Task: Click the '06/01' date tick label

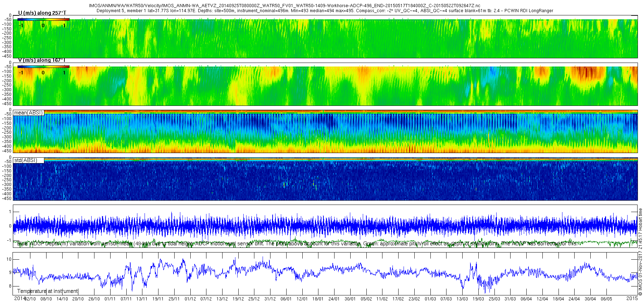Action: [x=286, y=299]
